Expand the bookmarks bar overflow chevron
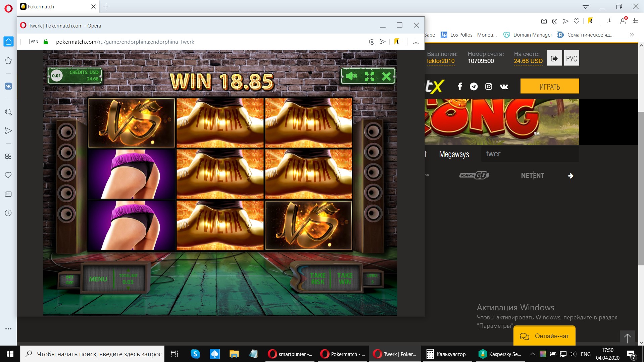 (x=632, y=35)
